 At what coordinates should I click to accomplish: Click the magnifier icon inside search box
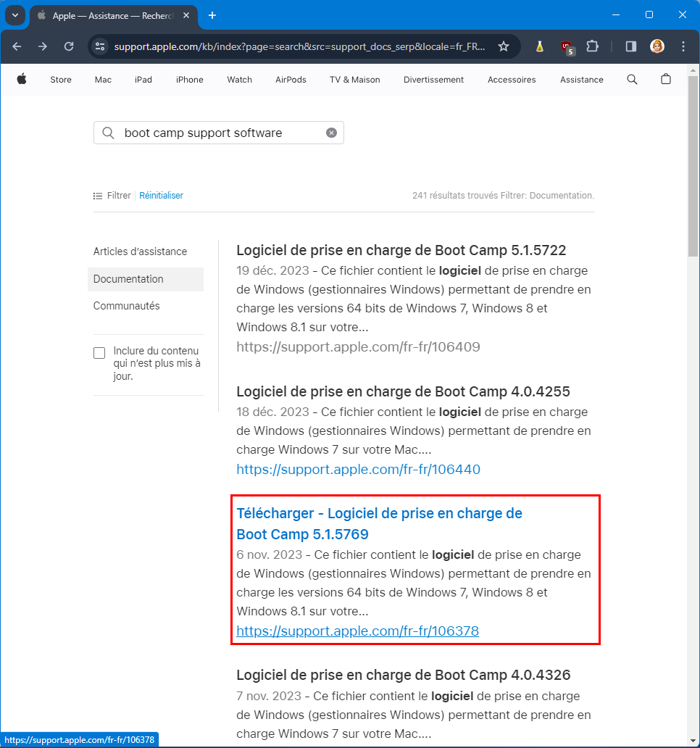(108, 133)
